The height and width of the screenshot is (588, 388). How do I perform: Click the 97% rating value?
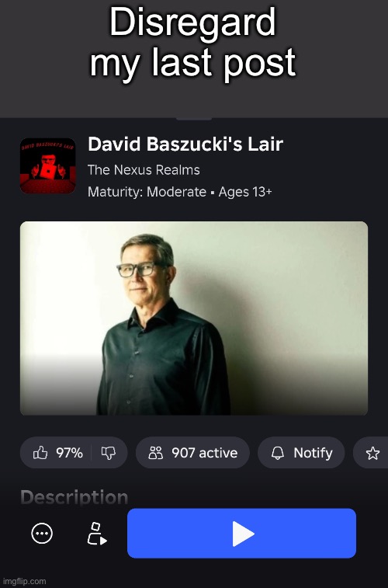tap(69, 453)
